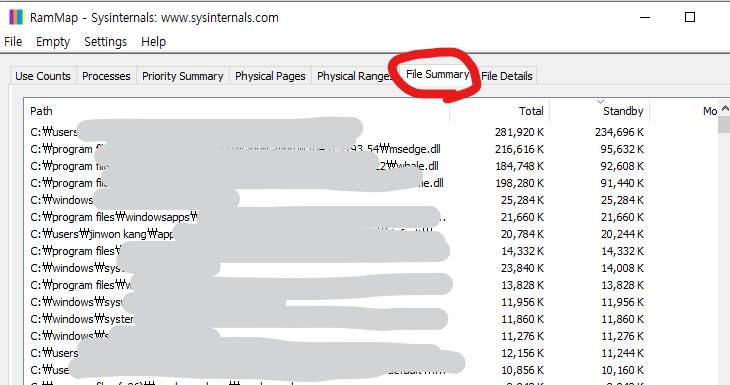This screenshot has width=730, height=385.
Task: Click the Standby value 11,860 K
Action: [x=622, y=319]
